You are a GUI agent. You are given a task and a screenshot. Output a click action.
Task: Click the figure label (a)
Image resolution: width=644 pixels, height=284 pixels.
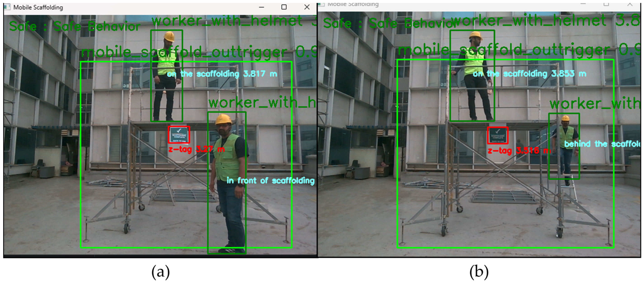161,272
